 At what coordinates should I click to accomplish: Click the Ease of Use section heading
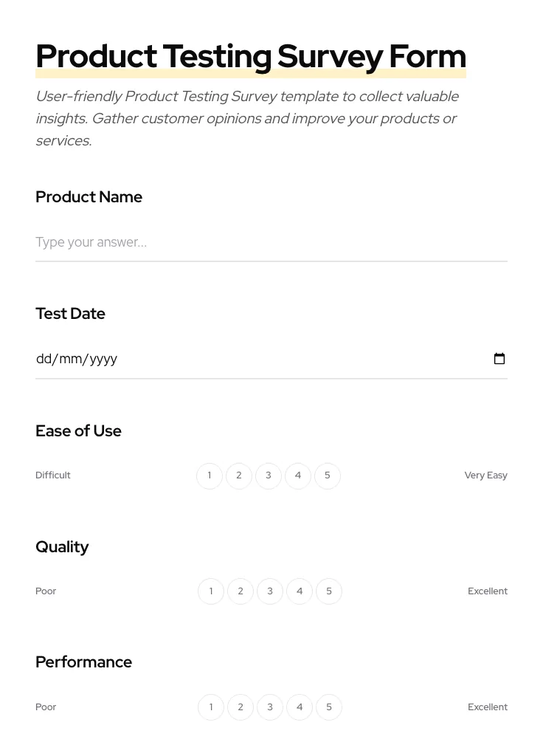78,430
